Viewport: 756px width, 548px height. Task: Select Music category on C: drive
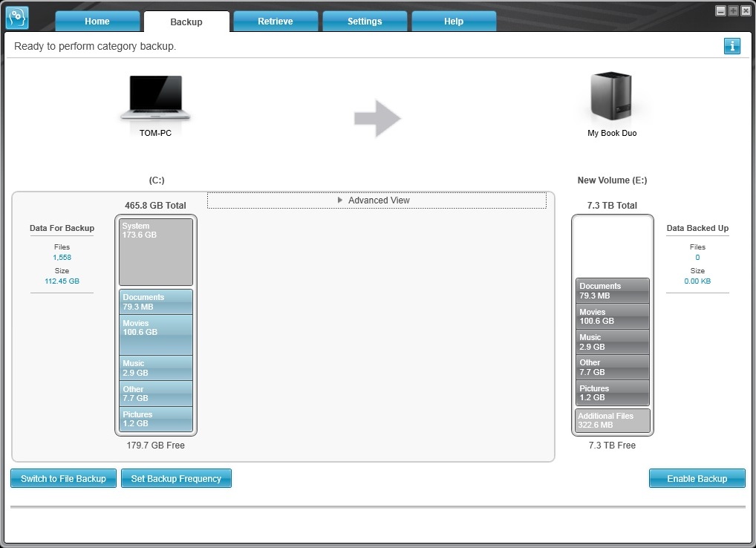(x=156, y=368)
